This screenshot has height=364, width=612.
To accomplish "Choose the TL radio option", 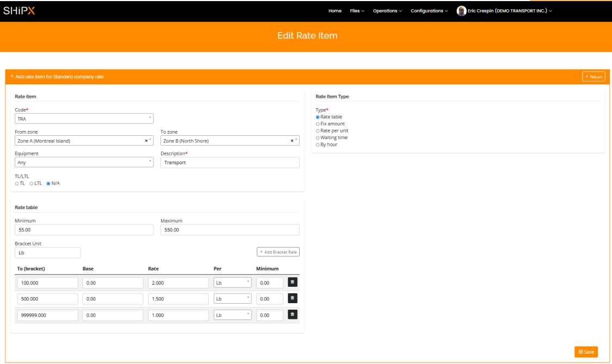I will coord(17,183).
